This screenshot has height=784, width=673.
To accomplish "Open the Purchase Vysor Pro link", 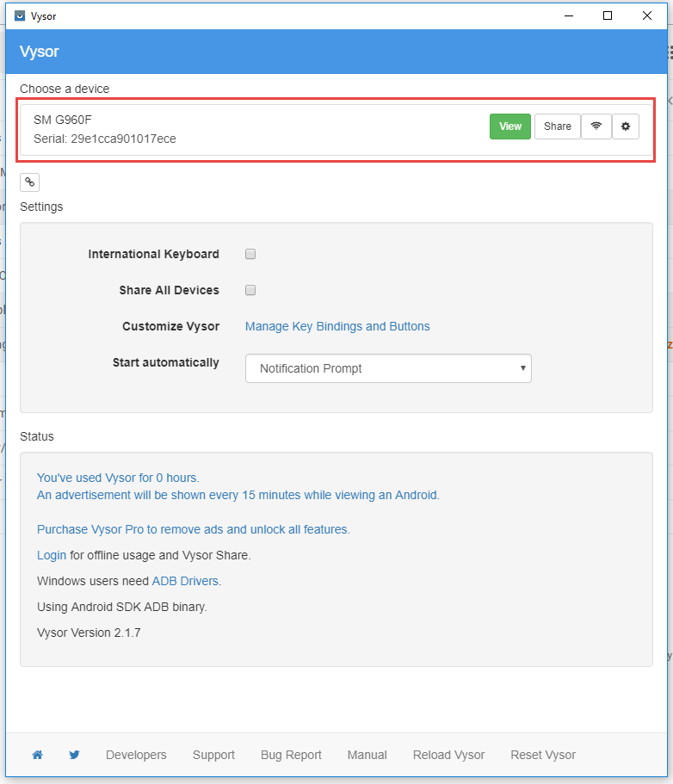I will coord(194,529).
